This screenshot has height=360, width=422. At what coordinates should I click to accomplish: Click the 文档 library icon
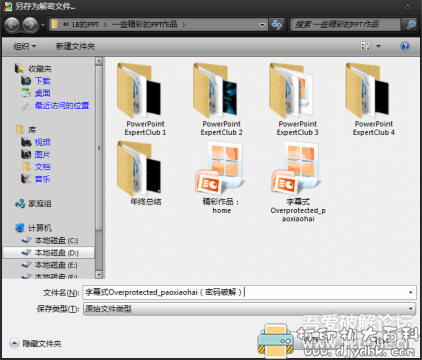point(26,166)
